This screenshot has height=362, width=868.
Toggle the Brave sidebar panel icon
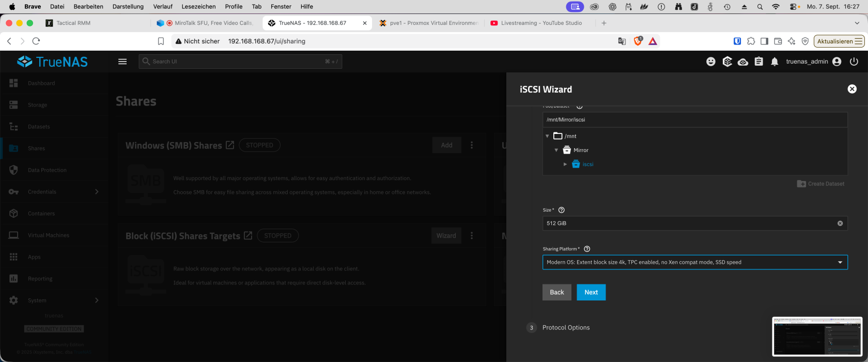764,41
